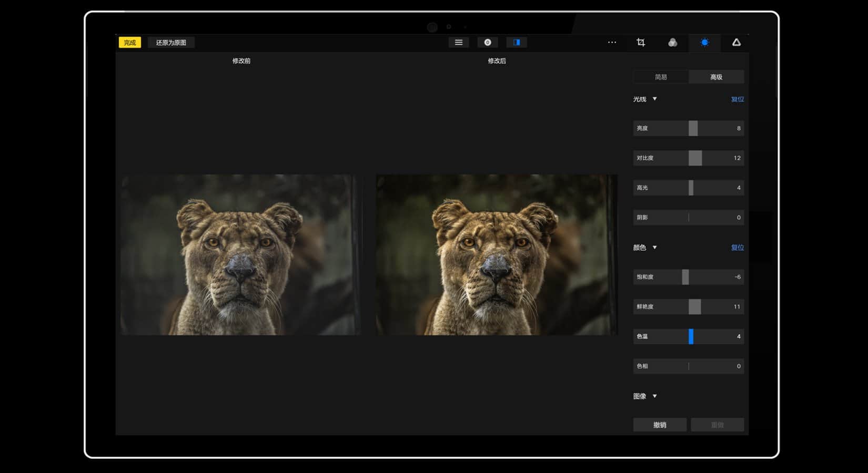The height and width of the screenshot is (473, 868).
Task: Select the light adjustment sun icon
Action: (704, 43)
